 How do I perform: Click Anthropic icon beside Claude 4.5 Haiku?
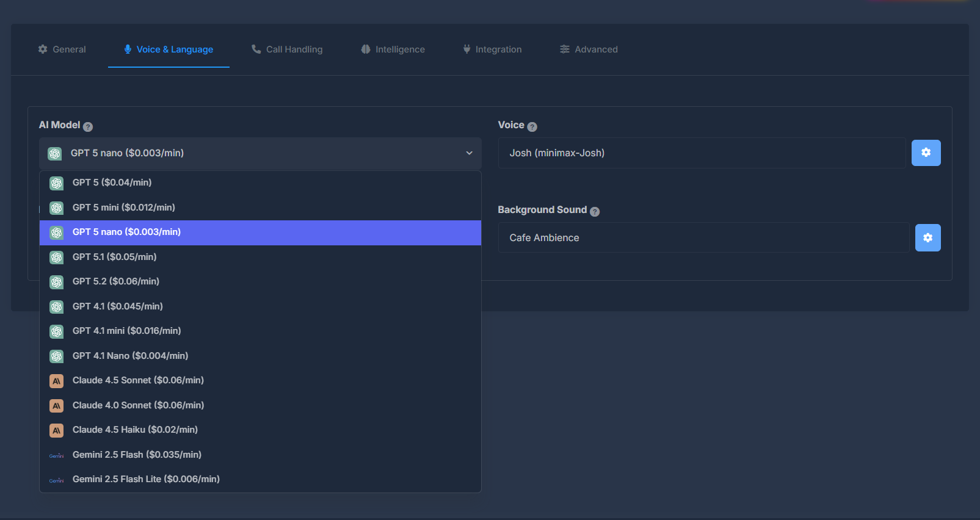pos(57,430)
